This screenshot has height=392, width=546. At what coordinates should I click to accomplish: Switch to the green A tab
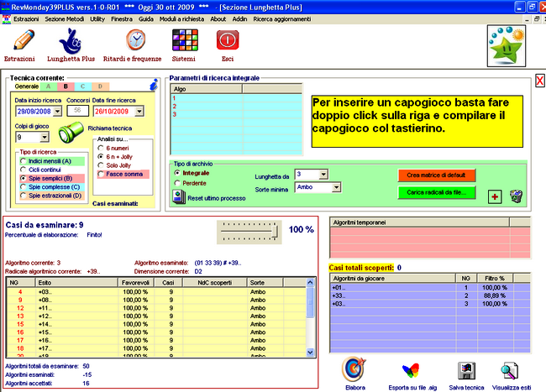(x=49, y=86)
